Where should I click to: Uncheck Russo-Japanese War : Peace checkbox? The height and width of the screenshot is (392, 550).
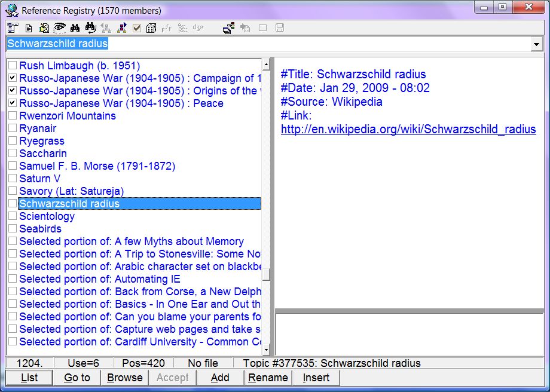13,103
